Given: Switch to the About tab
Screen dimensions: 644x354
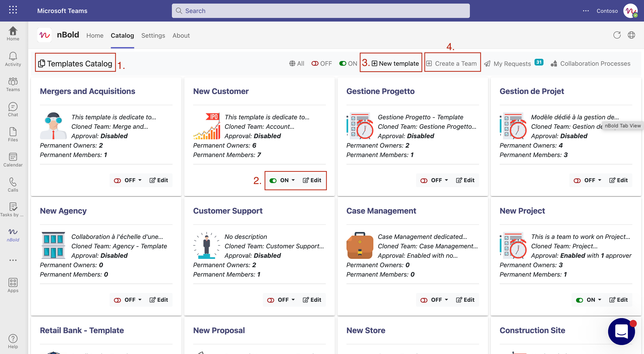Looking at the screenshot, I should click(181, 35).
